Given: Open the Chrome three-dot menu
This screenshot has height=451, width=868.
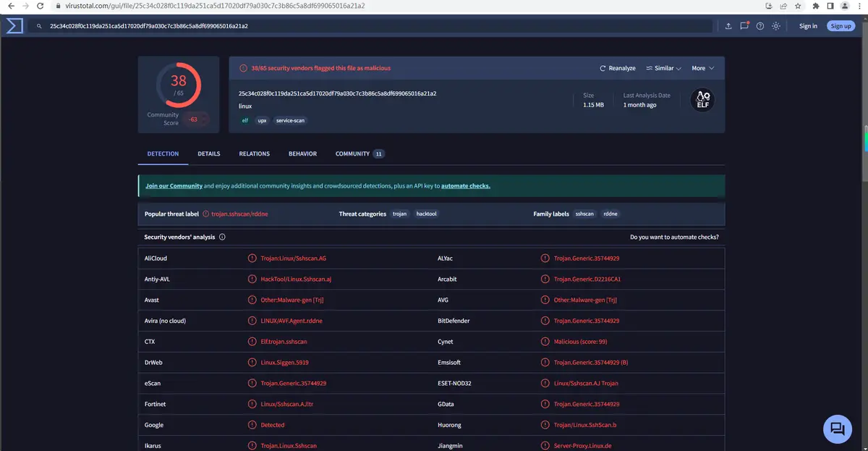Looking at the screenshot, I should pos(859,6).
